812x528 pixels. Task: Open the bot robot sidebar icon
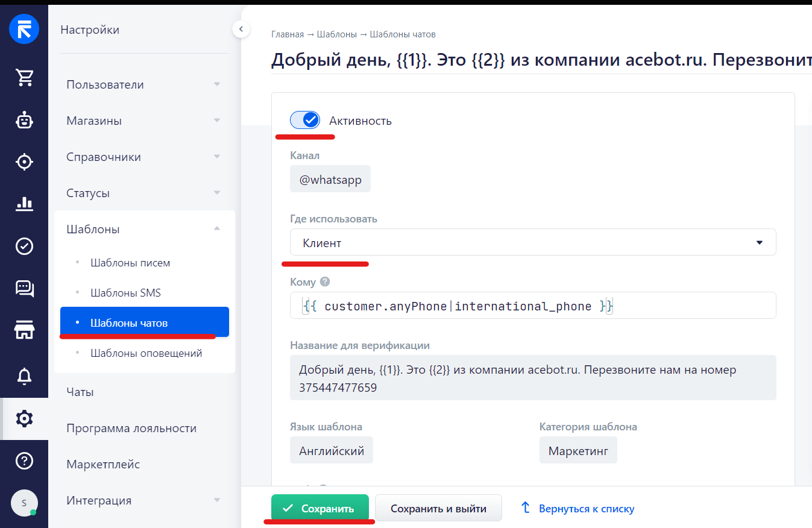click(x=24, y=120)
